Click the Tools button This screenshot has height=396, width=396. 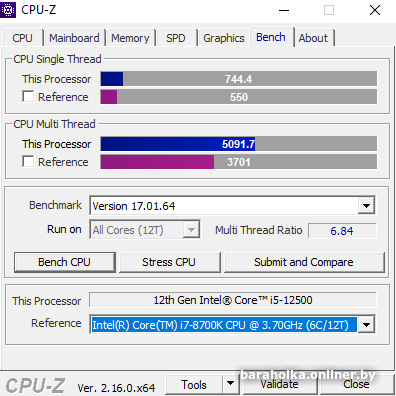pos(194,385)
